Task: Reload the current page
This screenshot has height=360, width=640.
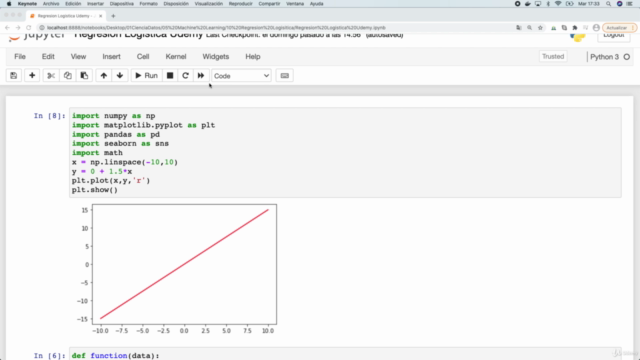Action: pos(29,28)
